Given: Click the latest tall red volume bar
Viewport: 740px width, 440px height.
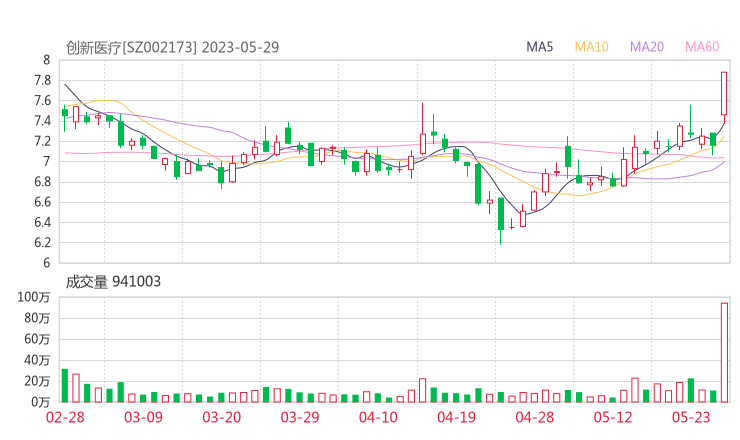Looking at the screenshot, I should click(724, 353).
